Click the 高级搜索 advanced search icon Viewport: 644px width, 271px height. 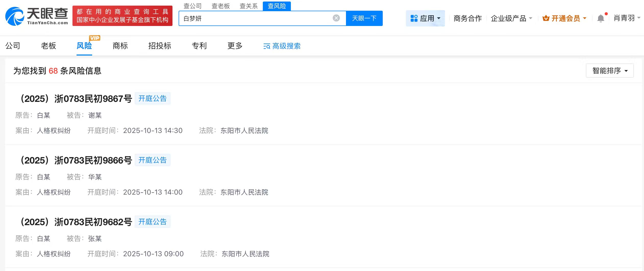[x=267, y=46]
